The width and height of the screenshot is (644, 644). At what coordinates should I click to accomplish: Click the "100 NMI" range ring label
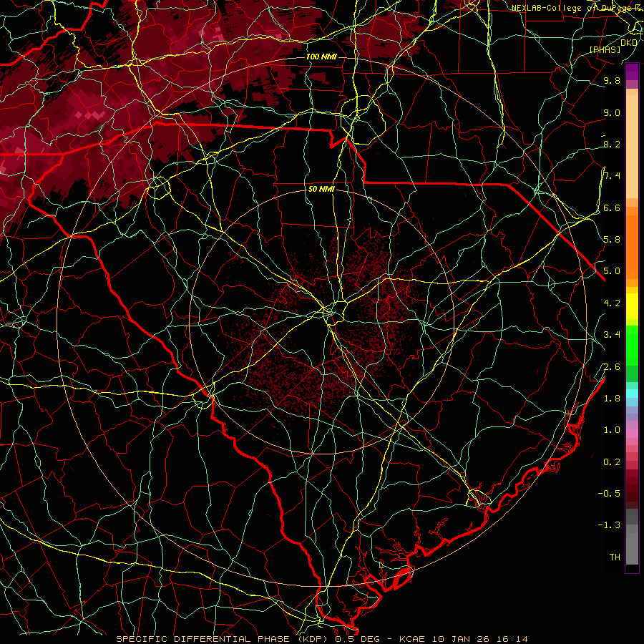pos(321,57)
